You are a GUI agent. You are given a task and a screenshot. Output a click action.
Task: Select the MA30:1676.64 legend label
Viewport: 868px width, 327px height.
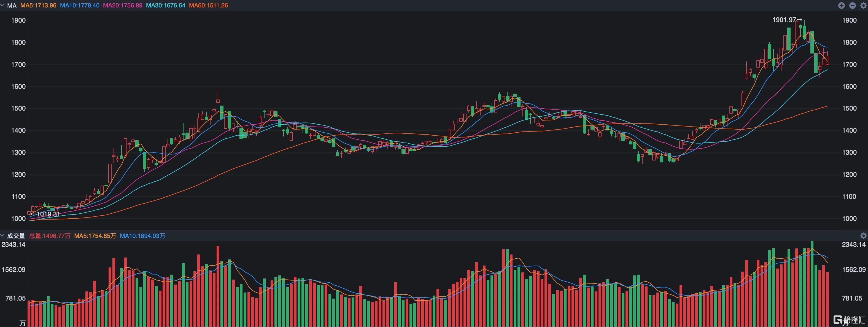(166, 6)
